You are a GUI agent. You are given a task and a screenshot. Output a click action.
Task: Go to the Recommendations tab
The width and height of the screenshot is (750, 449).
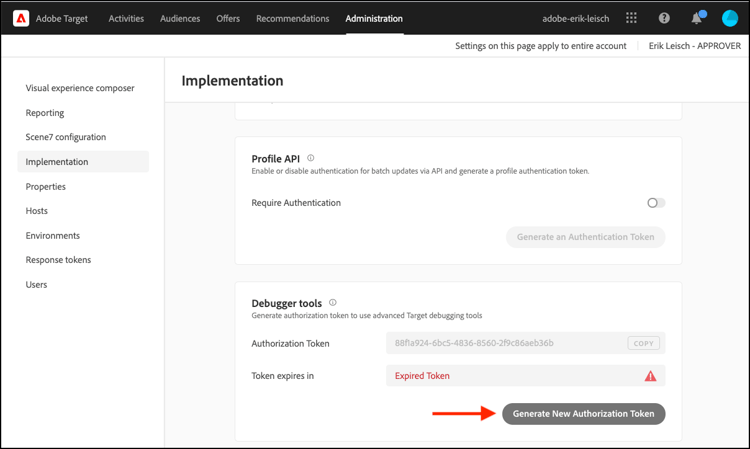pyautogui.click(x=292, y=19)
